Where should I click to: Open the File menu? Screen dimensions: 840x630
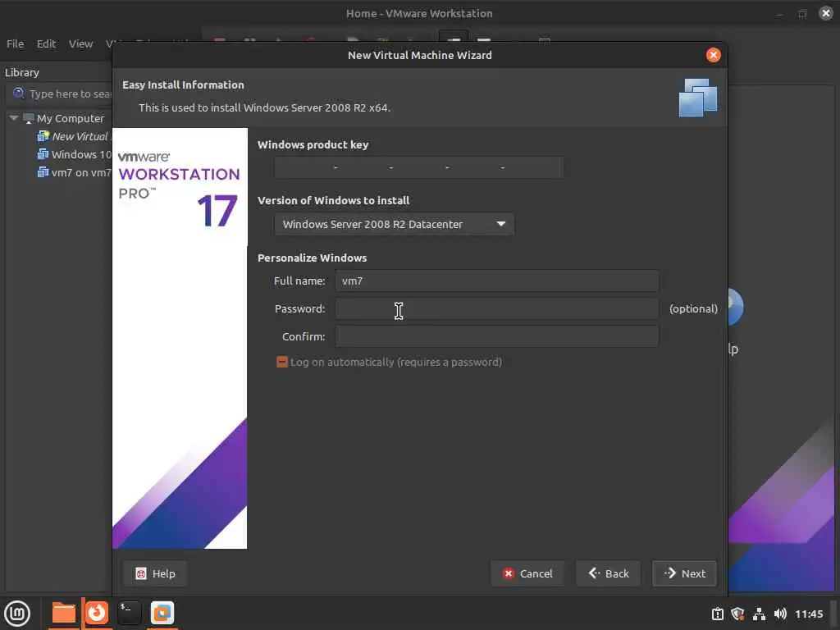click(x=15, y=44)
